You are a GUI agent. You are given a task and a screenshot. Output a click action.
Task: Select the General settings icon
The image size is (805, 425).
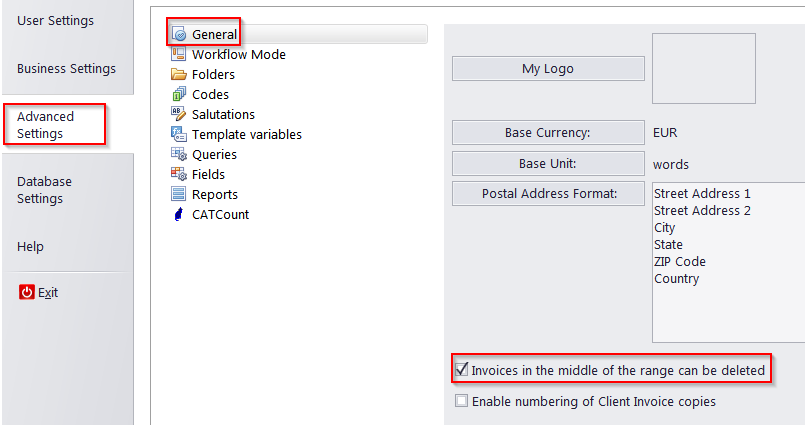point(179,34)
